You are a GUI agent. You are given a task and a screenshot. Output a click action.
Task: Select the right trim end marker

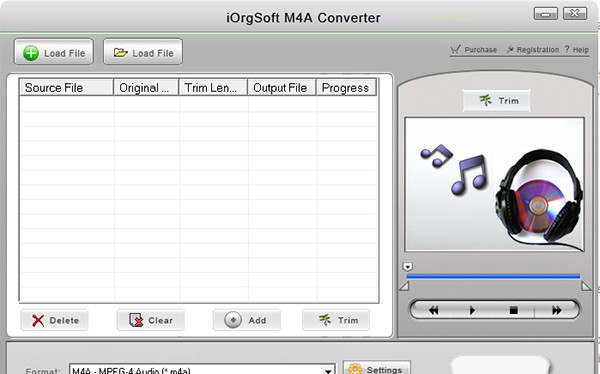click(586, 286)
